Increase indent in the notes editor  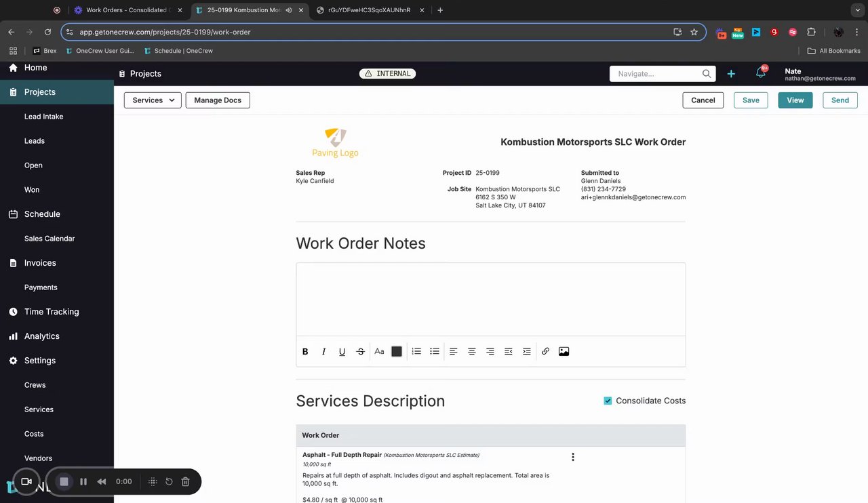[x=527, y=351]
